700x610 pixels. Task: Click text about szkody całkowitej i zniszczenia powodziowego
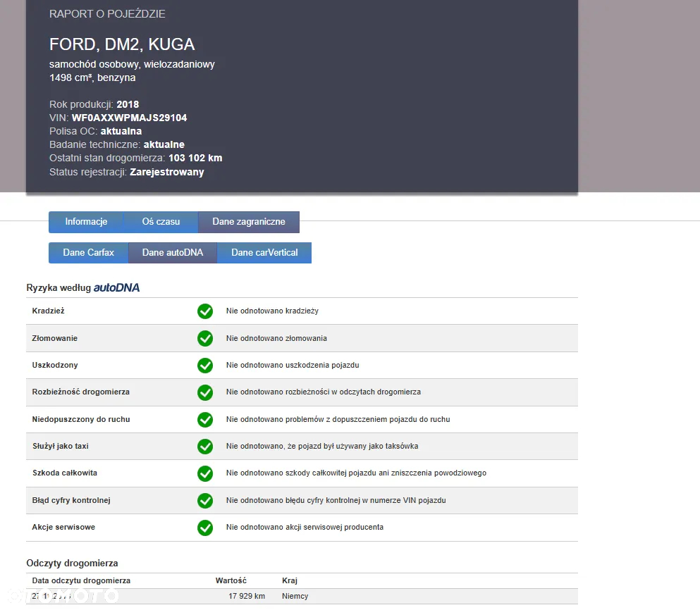[356, 473]
